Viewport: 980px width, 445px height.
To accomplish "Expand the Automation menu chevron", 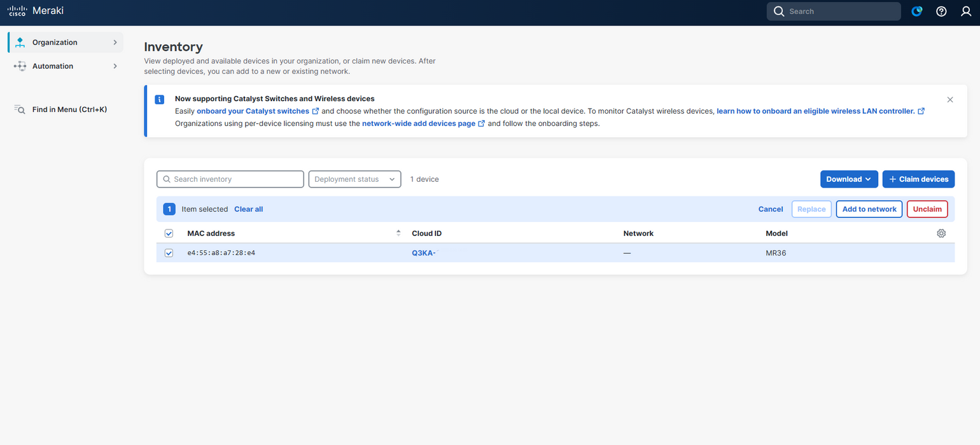I will 115,66.
